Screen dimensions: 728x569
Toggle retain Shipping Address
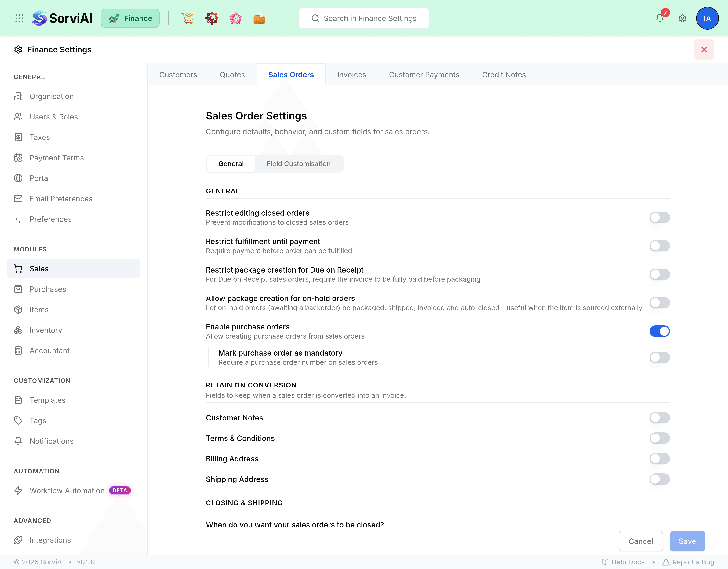659,479
